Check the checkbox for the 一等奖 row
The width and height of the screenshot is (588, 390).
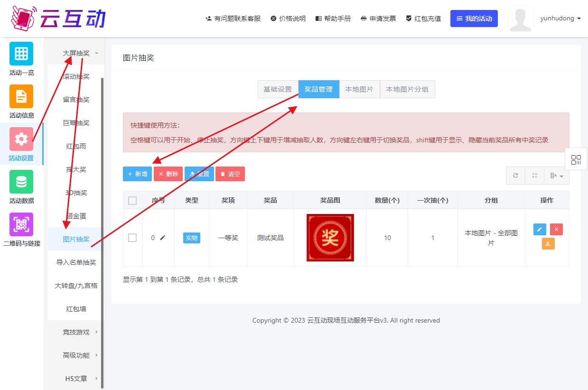(x=132, y=238)
